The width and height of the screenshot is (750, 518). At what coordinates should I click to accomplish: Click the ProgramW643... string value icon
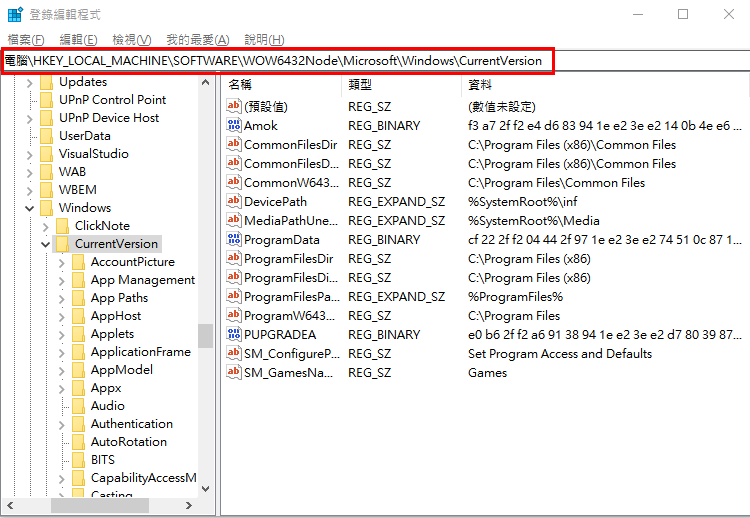[233, 315]
